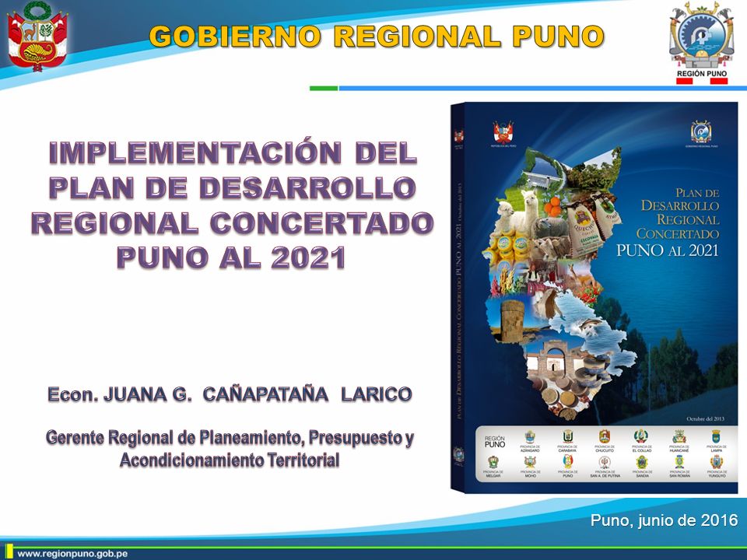The width and height of the screenshot is (747, 560).
Task: Click the Provincia de Puno crest
Action: click(567, 462)
